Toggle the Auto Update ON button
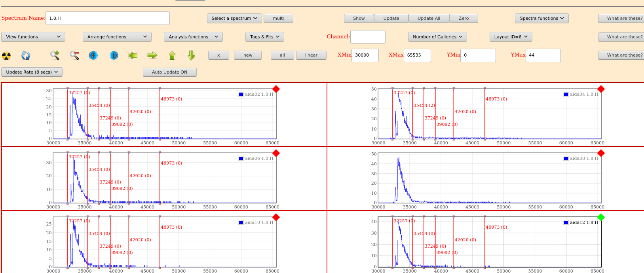Image resolution: width=644 pixels, height=273 pixels. (169, 72)
